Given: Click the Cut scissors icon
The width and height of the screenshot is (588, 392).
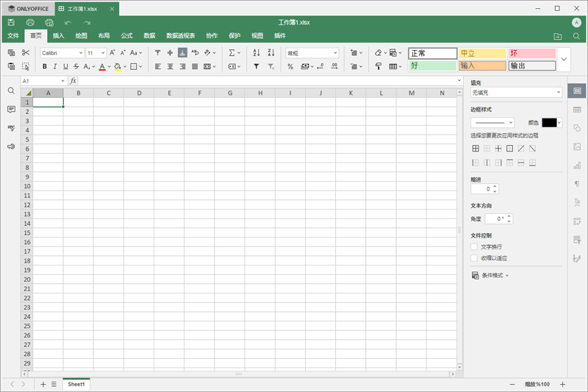Looking at the screenshot, I should point(26,53).
